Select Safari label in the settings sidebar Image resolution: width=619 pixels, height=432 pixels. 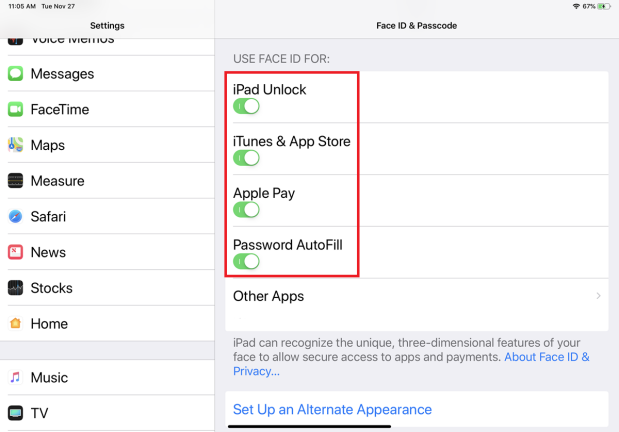(x=48, y=216)
